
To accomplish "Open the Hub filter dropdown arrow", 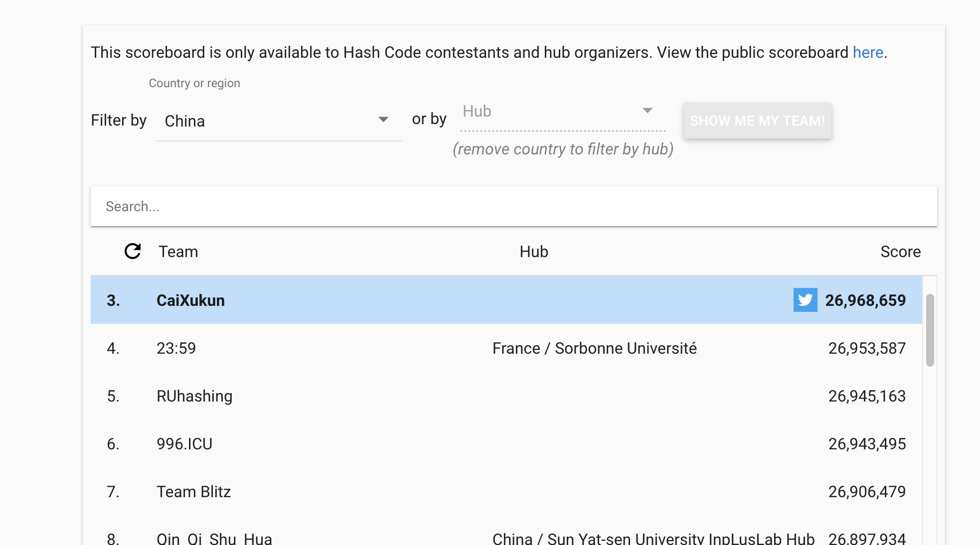I will click(x=647, y=111).
